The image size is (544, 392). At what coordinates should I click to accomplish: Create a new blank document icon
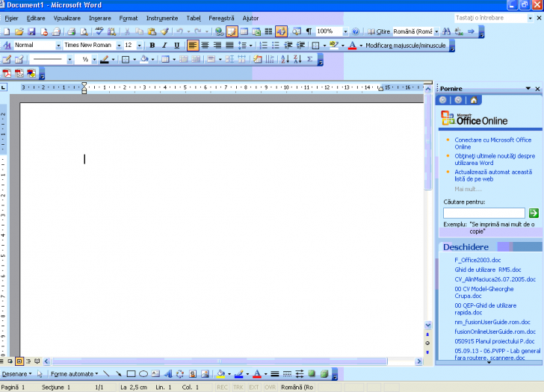coord(7,32)
